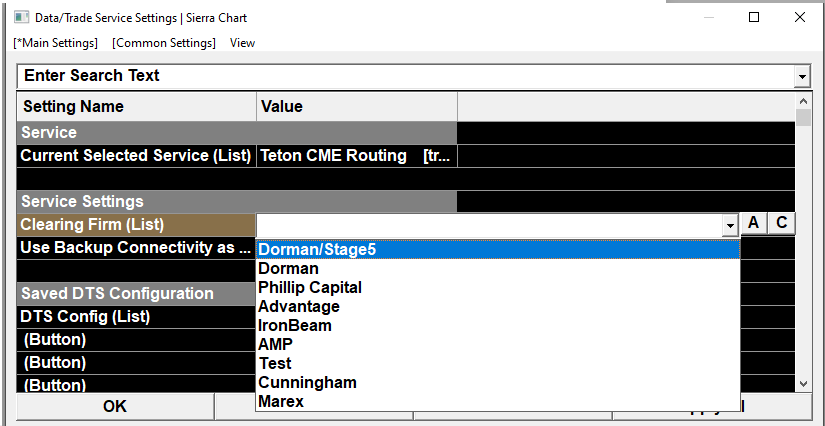Choose Cunningham from the list
The image size is (825, 426).
[498, 382]
